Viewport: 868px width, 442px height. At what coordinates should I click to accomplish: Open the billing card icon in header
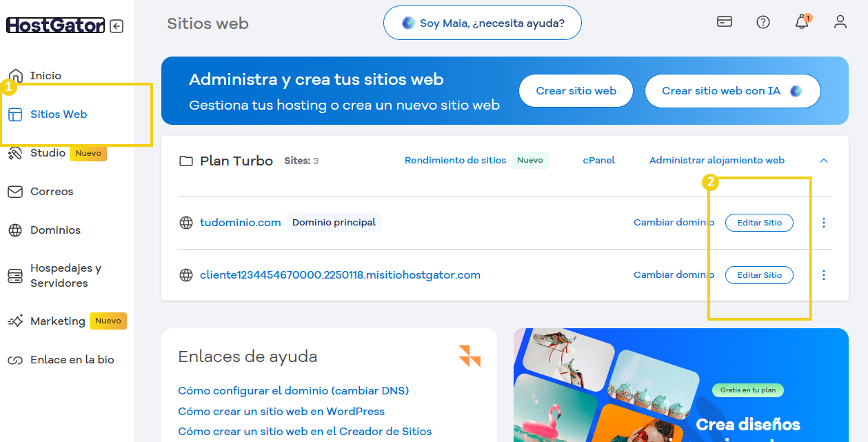(725, 21)
